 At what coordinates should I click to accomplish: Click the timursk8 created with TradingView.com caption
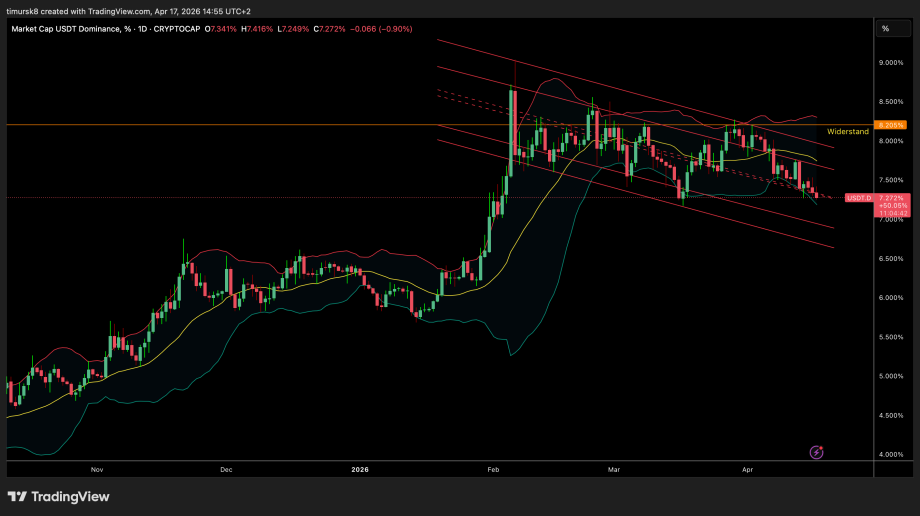[110, 8]
